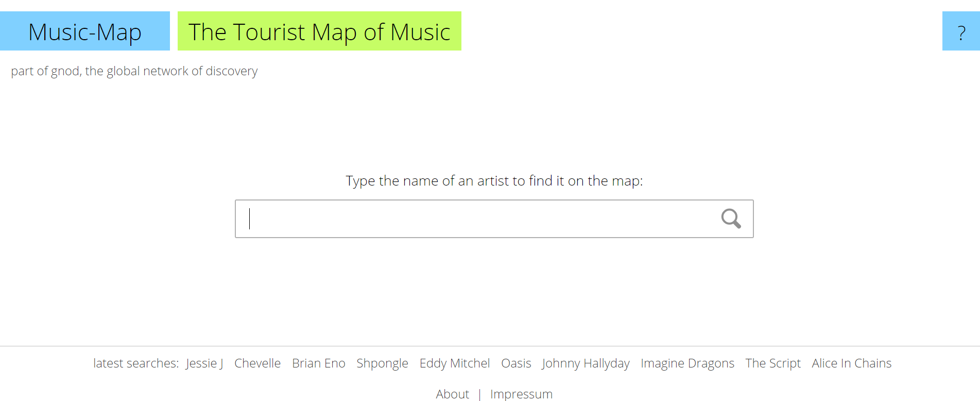
Task: Click inside the artist search field
Action: click(463, 219)
